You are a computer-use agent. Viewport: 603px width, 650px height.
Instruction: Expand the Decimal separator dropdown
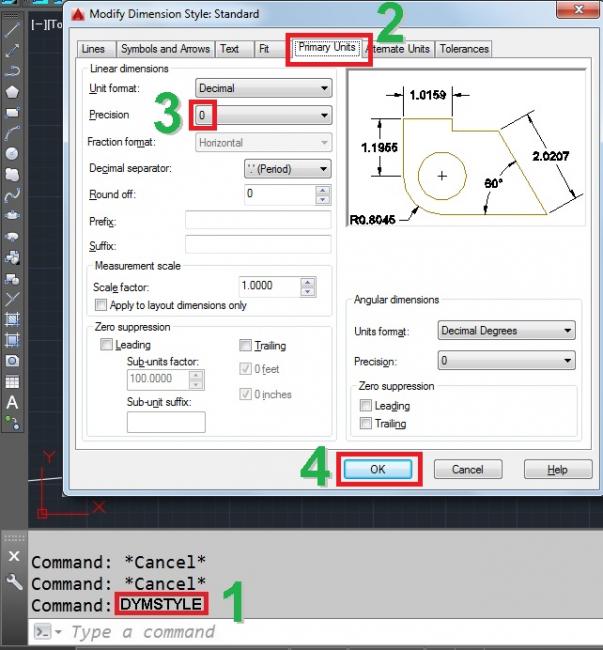[x=287, y=169]
